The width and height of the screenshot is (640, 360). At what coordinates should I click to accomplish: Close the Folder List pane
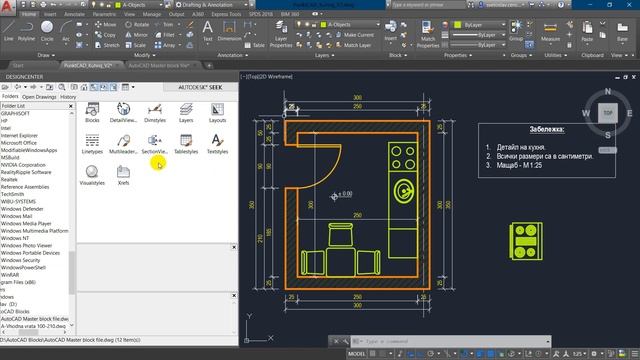tap(71, 106)
